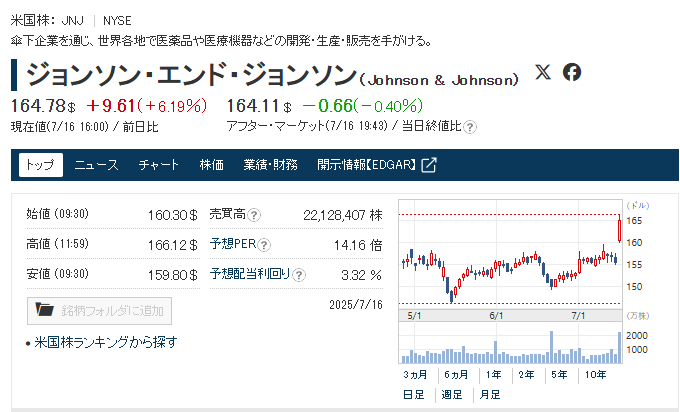This screenshot has height=412, width=680.
Task: Click the exchange label NYSE
Action: coord(117,21)
